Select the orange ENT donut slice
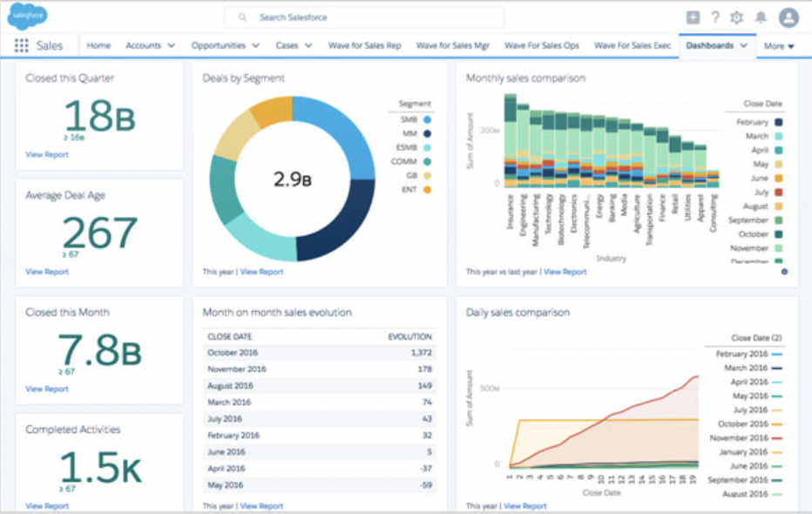The image size is (812, 514). [273, 112]
